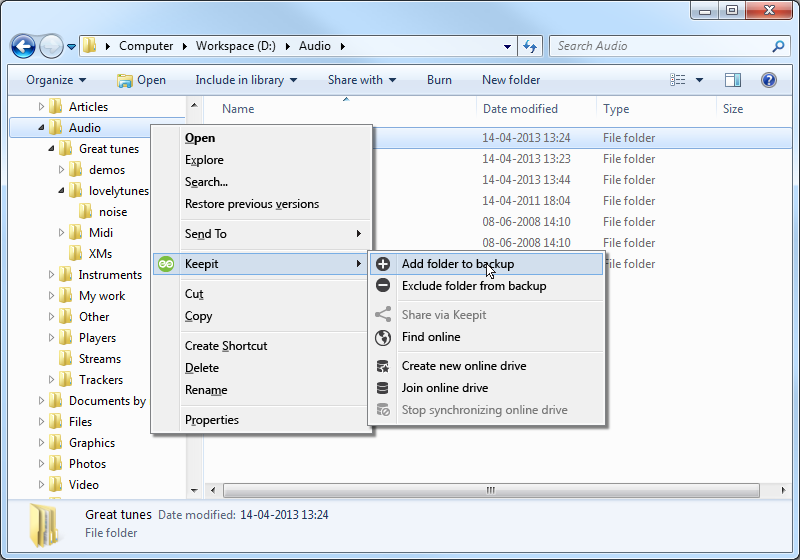Choose Create Shortcut in context menu
Image resolution: width=800 pixels, height=560 pixels.
pos(262,346)
